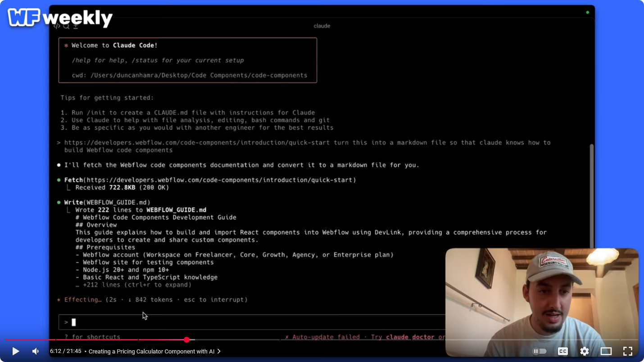Click the 'claude' terminal window title

coord(322,26)
